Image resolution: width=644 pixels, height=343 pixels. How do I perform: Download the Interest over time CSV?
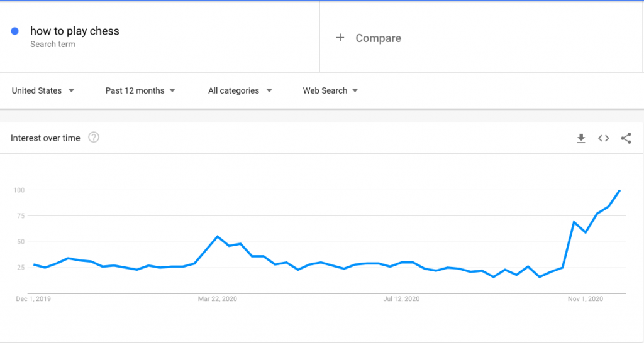[x=580, y=138]
